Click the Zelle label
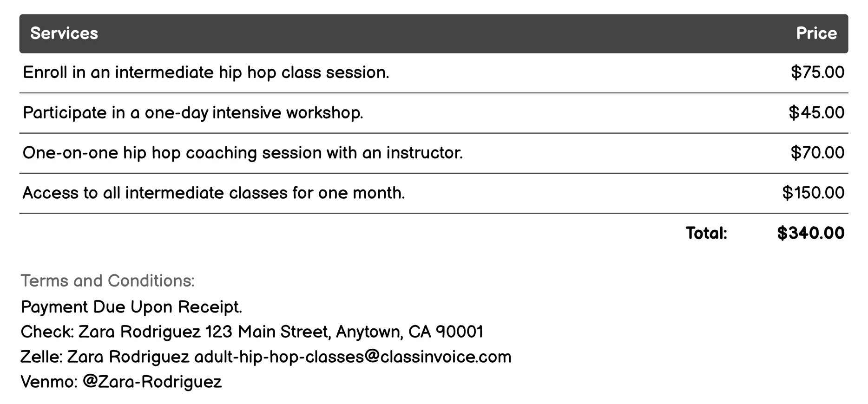This screenshot has width=868, height=404. pos(41,357)
